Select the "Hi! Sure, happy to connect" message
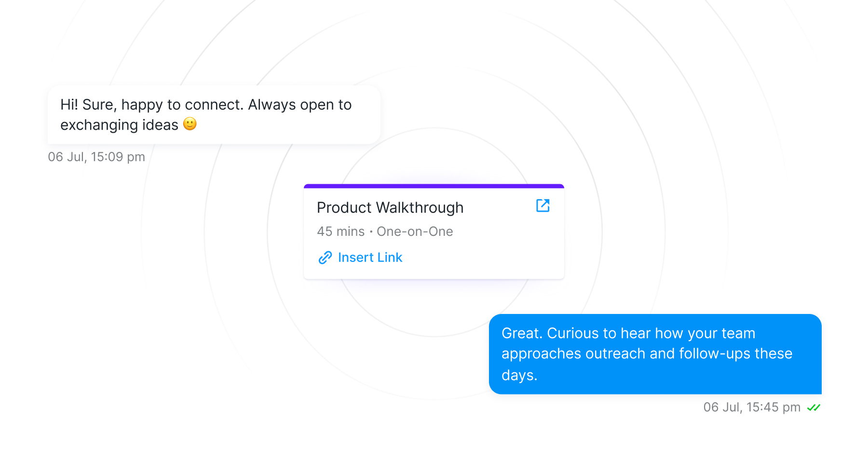This screenshot has width=868, height=463. (214, 115)
